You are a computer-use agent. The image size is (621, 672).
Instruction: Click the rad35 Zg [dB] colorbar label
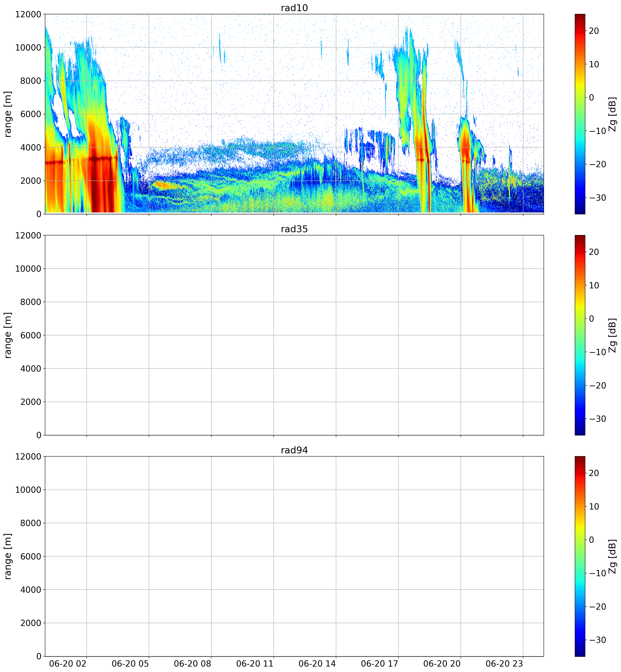[613, 335]
